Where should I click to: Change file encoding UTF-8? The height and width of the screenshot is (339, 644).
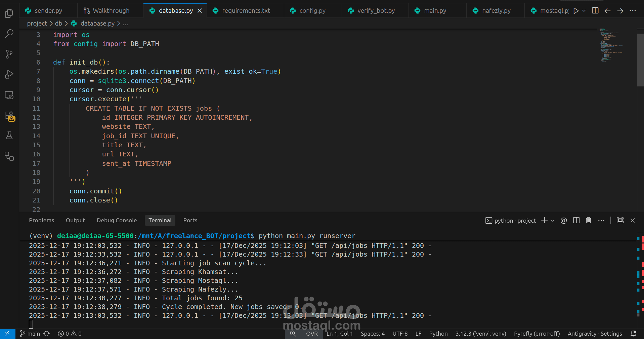click(400, 334)
